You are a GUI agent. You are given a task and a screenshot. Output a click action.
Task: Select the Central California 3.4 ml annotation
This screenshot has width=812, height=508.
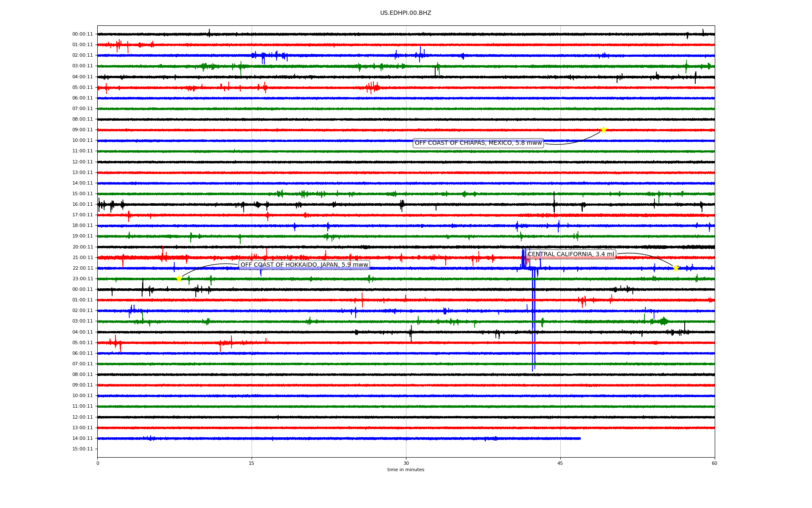click(x=571, y=254)
